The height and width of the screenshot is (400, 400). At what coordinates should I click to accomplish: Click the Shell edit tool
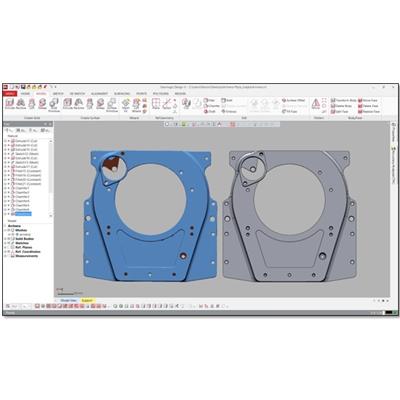tap(227, 100)
